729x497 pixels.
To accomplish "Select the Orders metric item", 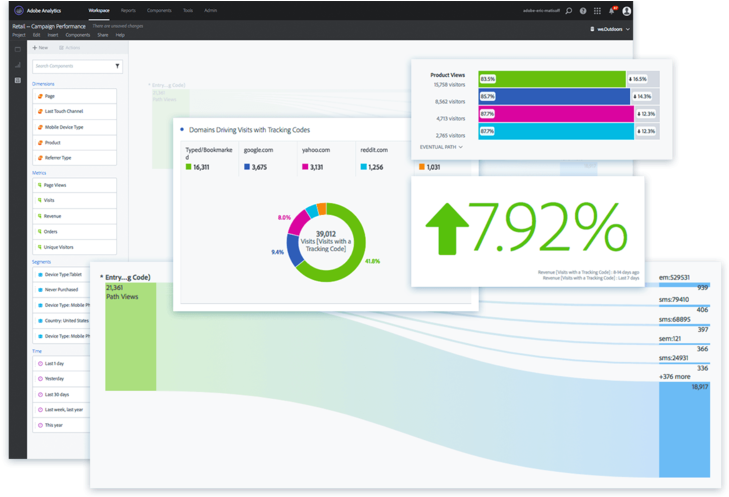I will pyautogui.click(x=74, y=232).
